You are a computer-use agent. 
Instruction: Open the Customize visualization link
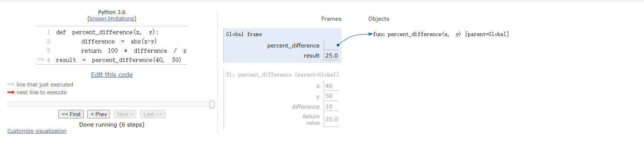pos(37,131)
